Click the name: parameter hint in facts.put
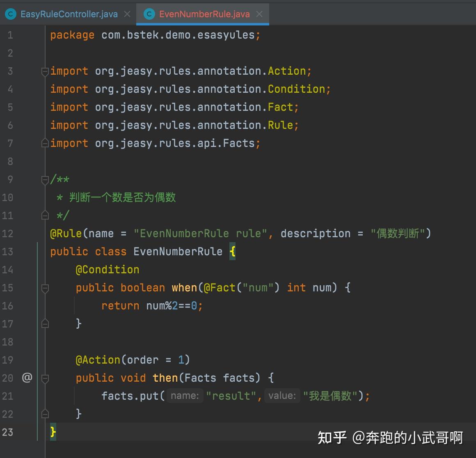Screen dimensions: 476x458 185,395
